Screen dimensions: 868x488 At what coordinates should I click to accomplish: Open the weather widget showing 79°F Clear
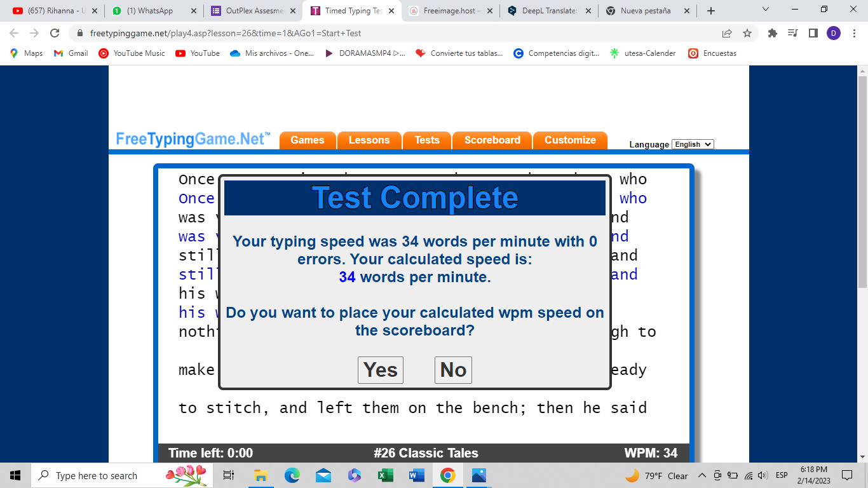657,475
